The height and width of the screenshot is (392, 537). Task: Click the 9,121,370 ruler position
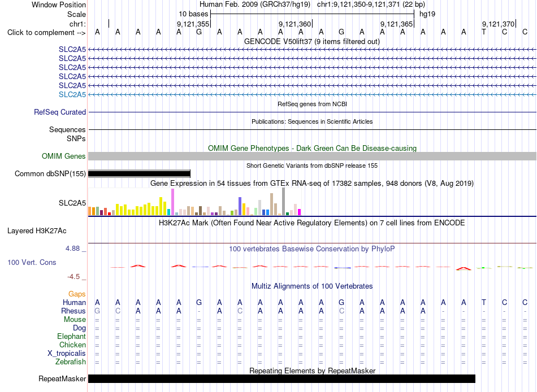click(x=498, y=24)
